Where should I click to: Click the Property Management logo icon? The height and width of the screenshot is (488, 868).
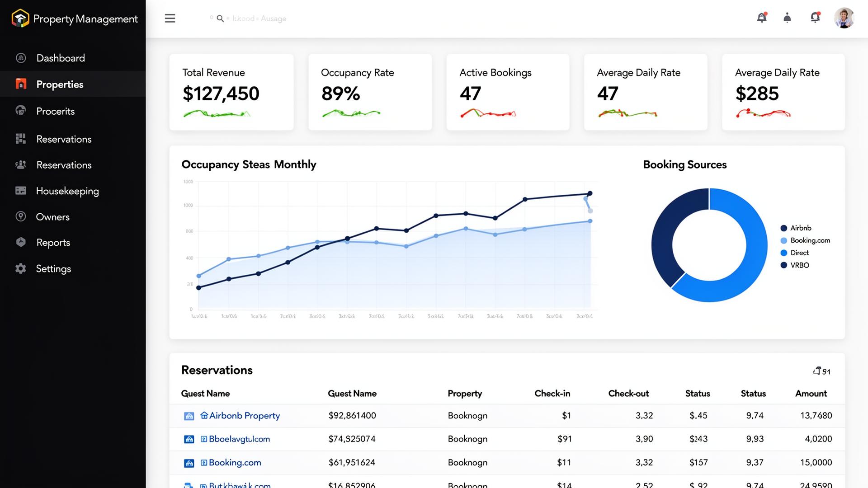20,19
